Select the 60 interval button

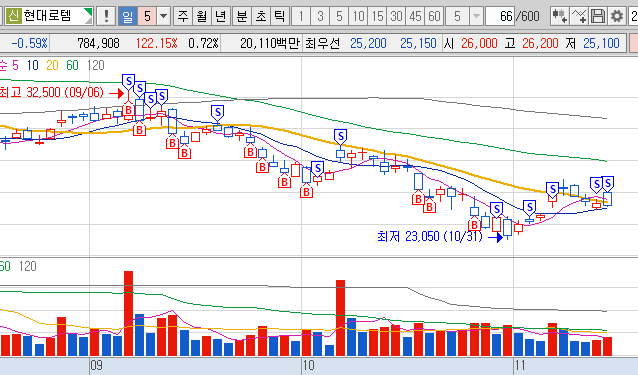[x=435, y=16]
